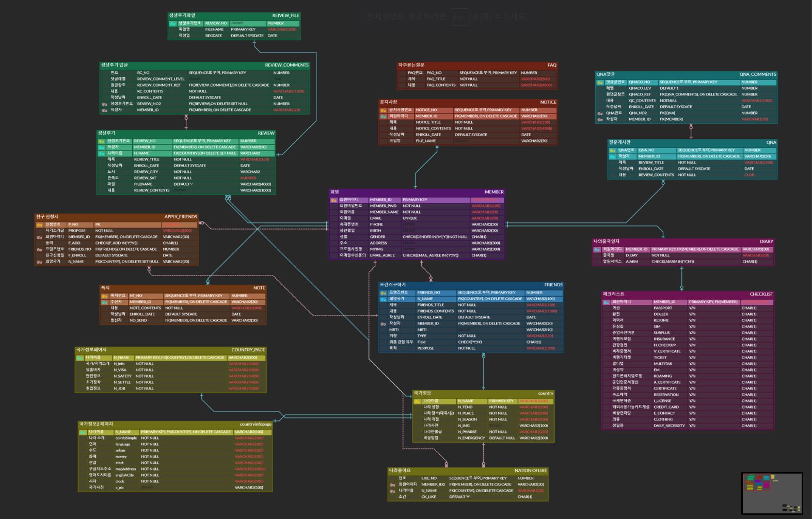This screenshot has width=812, height=519.
Task: Click the key icon beside QNA_NO row
Action: click(x=612, y=151)
